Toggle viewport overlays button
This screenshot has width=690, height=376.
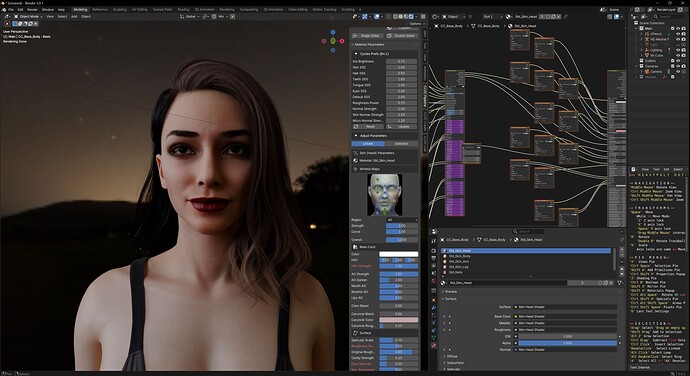[x=377, y=16]
